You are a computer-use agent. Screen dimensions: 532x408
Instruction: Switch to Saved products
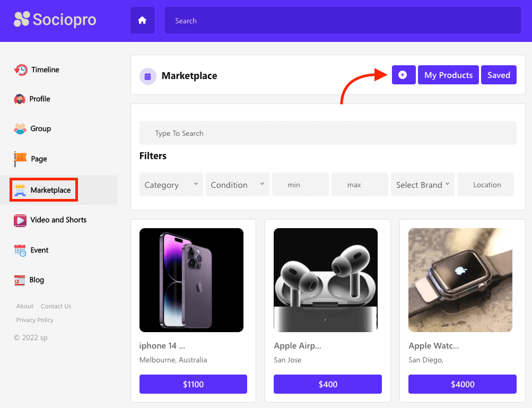pos(498,75)
